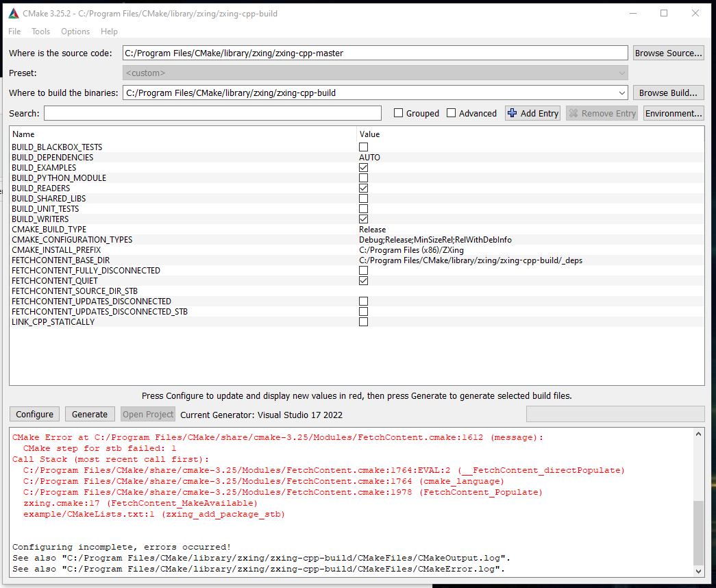
Task: Click the CMAKE_INSTALL_PREFIX value path
Action: [x=411, y=250]
